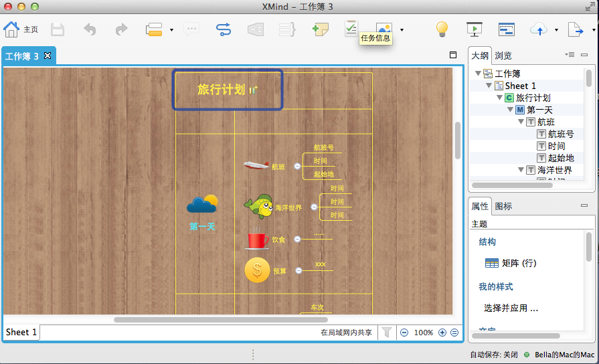Click the boundary toolbar icon

coord(256,29)
